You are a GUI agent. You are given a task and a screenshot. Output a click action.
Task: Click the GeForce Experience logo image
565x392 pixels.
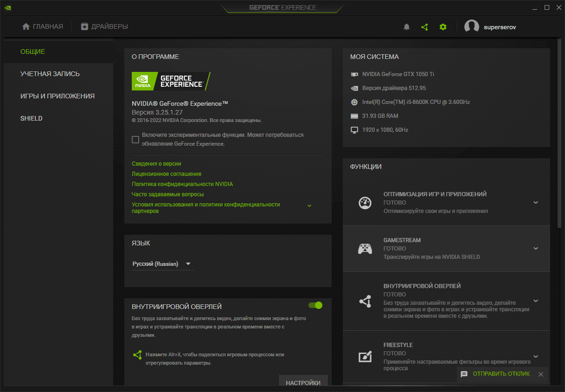click(x=171, y=81)
